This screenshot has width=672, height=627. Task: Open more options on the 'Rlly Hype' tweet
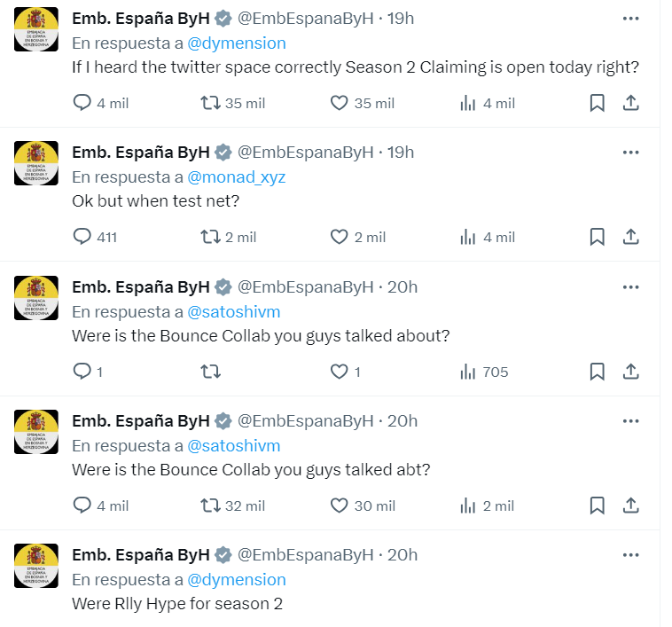(x=631, y=555)
